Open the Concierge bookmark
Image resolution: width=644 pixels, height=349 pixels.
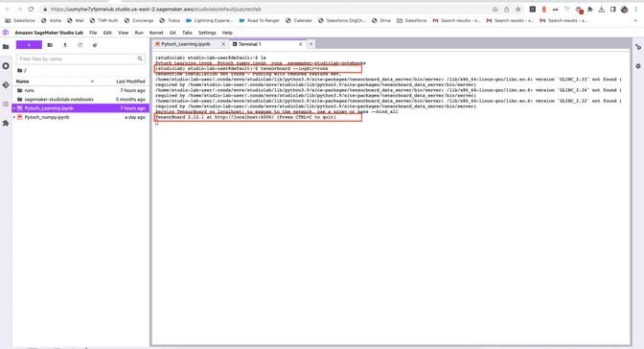click(139, 20)
